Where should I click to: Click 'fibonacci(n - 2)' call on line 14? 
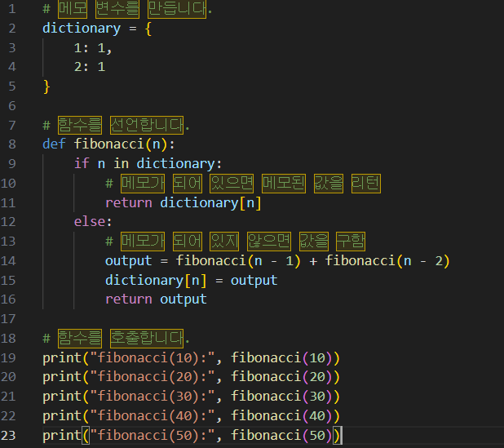pyautogui.click(x=387, y=261)
